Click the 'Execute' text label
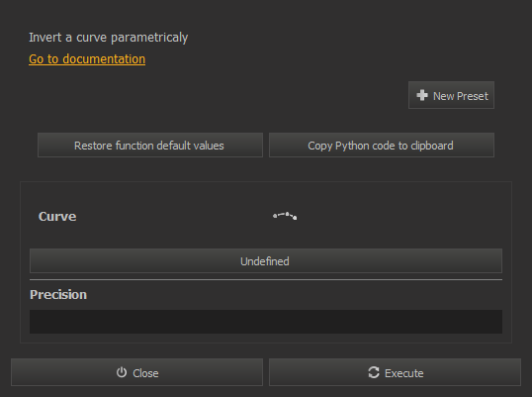 click(404, 373)
